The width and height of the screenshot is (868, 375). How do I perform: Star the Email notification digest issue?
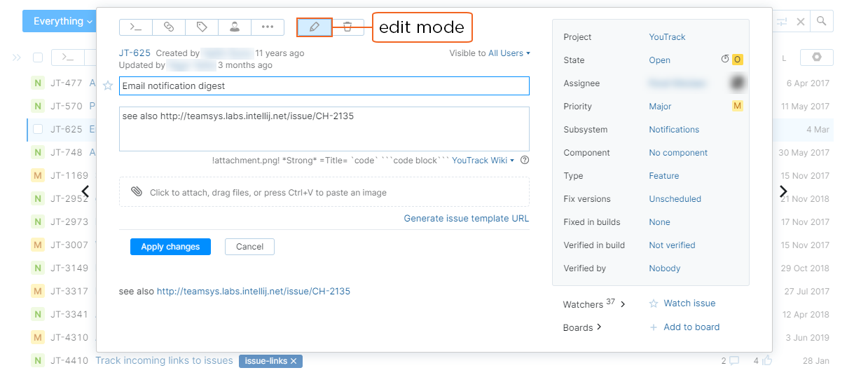(x=108, y=86)
